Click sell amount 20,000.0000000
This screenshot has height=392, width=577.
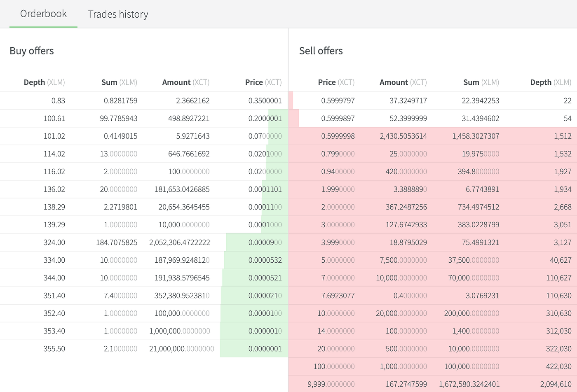(x=401, y=313)
